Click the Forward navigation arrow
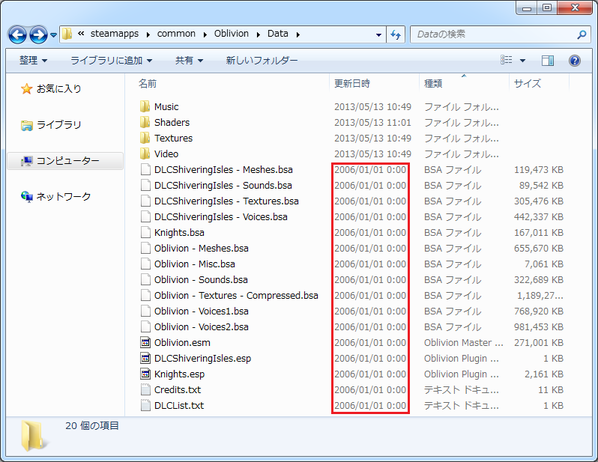Viewport: 598px width, 462px height. (39, 35)
